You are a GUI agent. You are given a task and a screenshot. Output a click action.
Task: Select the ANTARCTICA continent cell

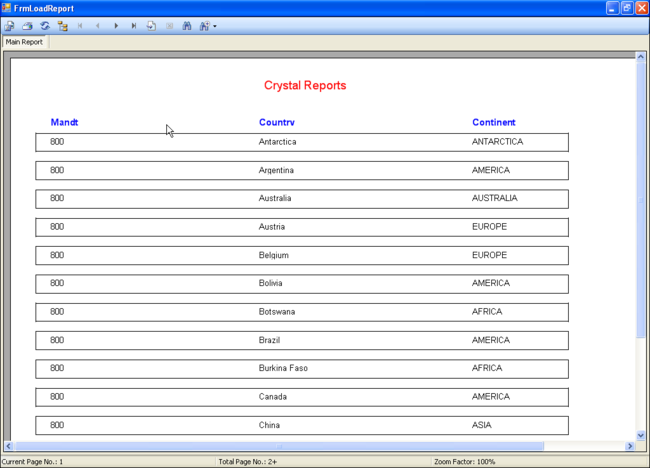pyautogui.click(x=497, y=142)
